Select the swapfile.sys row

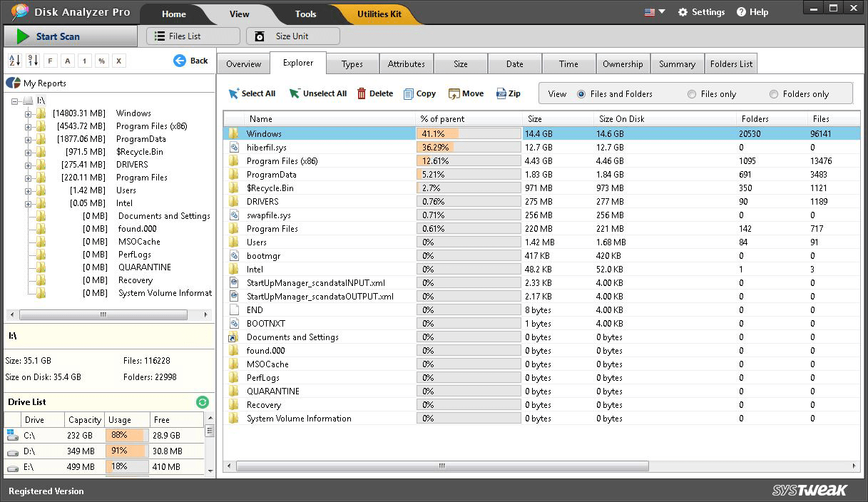click(542, 215)
